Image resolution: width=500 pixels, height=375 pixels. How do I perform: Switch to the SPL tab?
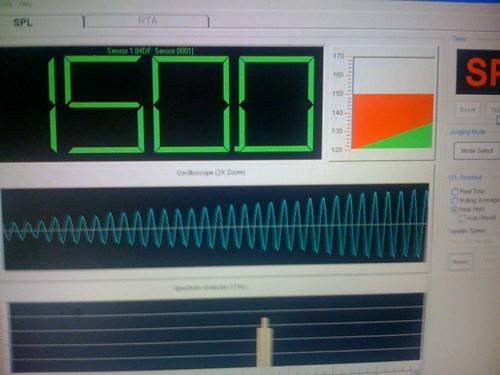pyautogui.click(x=23, y=22)
